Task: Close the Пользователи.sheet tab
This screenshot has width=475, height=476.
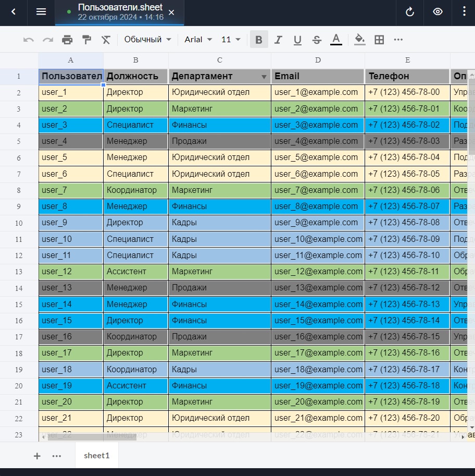Action: [171, 13]
